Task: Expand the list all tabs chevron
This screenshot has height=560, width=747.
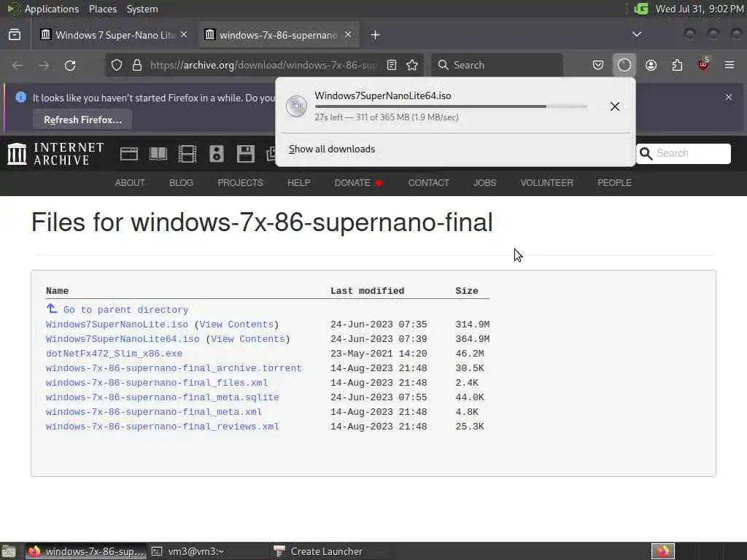Action: click(x=636, y=34)
